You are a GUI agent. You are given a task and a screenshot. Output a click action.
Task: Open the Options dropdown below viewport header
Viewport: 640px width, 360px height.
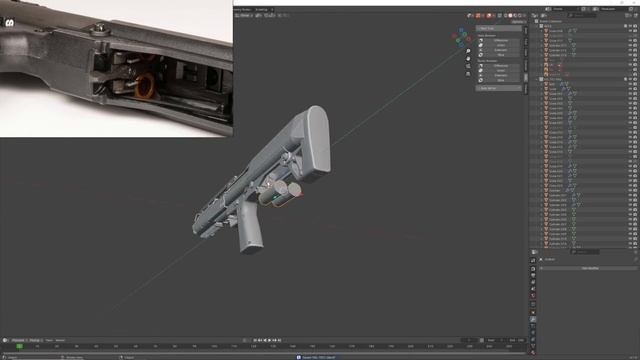518,22
